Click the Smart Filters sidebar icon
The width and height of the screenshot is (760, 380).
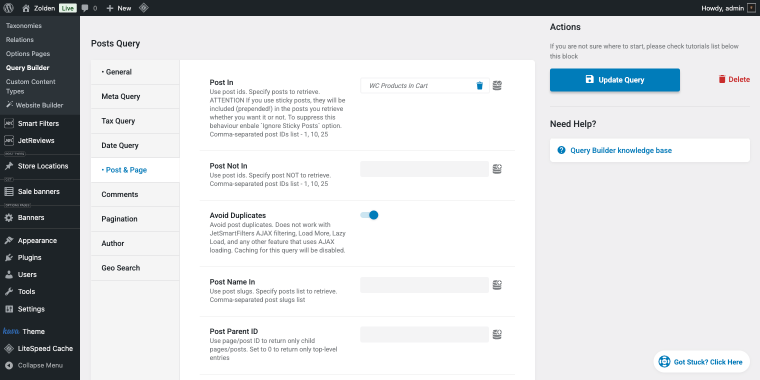click(x=9, y=124)
